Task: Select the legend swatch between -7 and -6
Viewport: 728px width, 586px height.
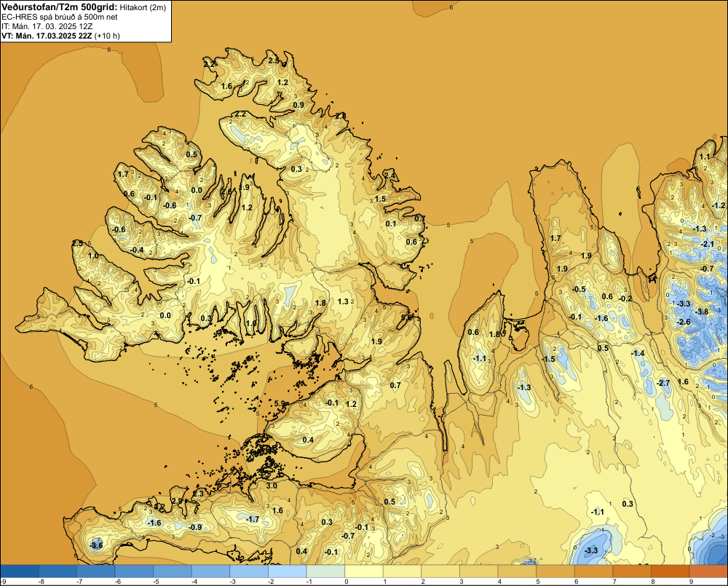Action: (95, 571)
